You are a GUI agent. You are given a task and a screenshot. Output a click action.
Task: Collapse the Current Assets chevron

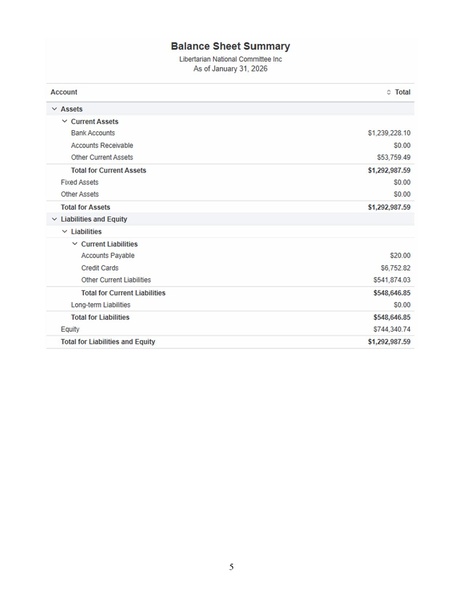tap(65, 121)
